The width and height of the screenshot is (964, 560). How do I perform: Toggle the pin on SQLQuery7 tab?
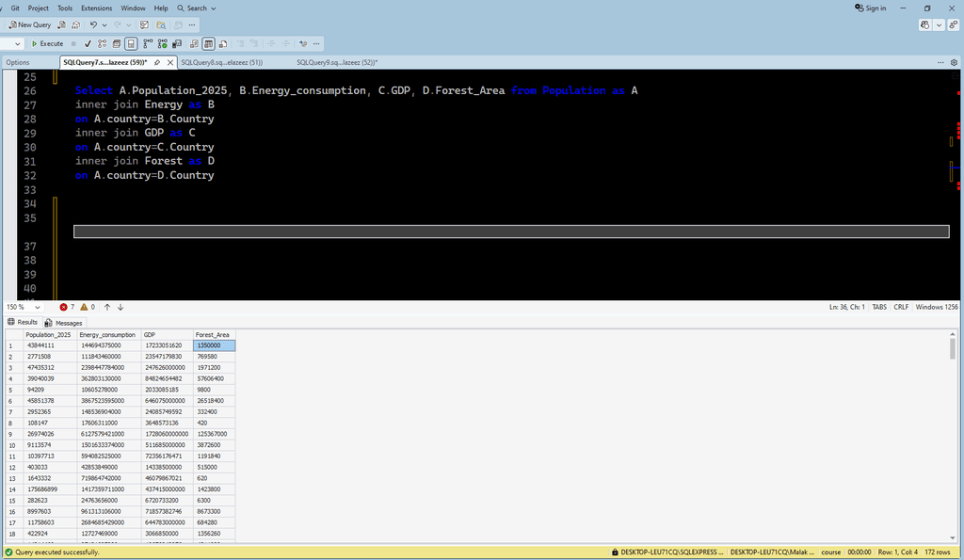156,62
